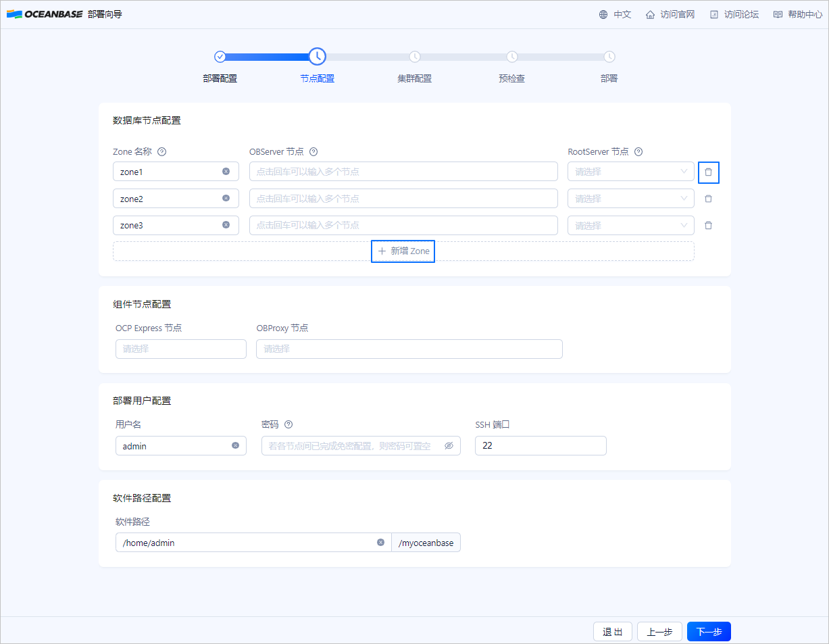The height and width of the screenshot is (644, 829).
Task: Click the help icon next to Zone 名称
Action: pos(161,151)
